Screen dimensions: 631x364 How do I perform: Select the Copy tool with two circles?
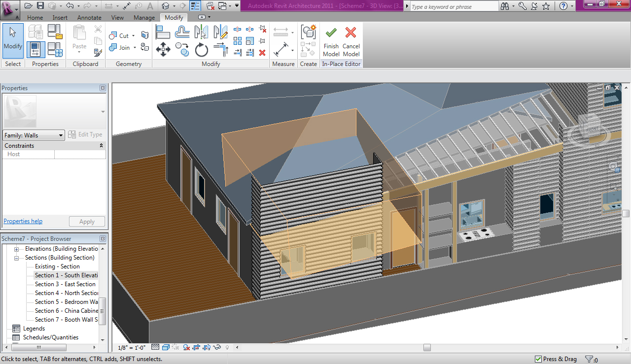click(x=182, y=50)
